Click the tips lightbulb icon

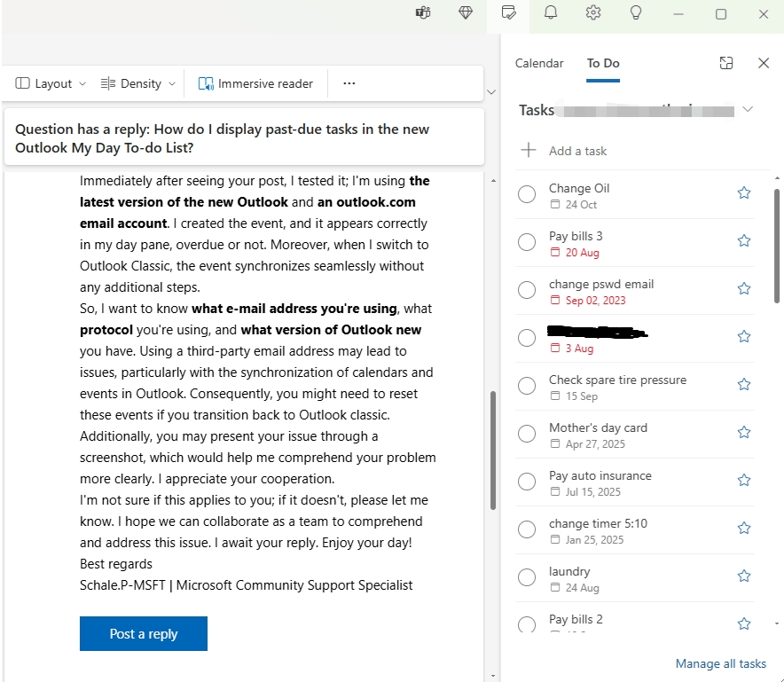coord(636,12)
